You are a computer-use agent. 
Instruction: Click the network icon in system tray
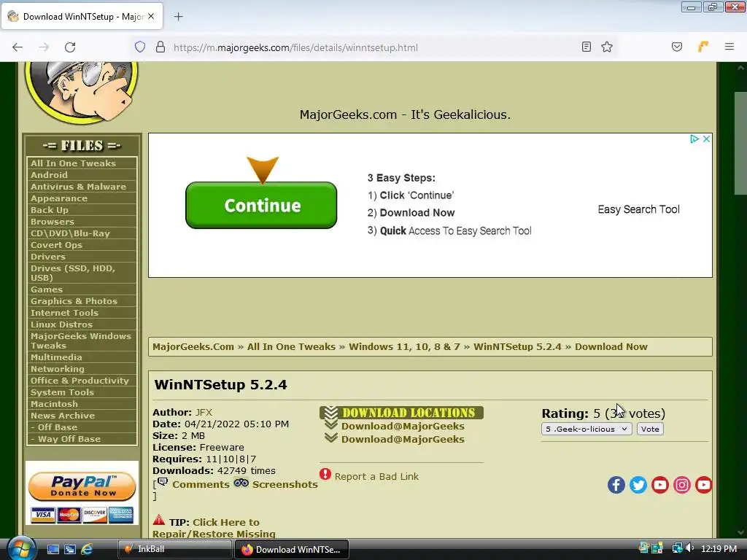click(x=676, y=548)
